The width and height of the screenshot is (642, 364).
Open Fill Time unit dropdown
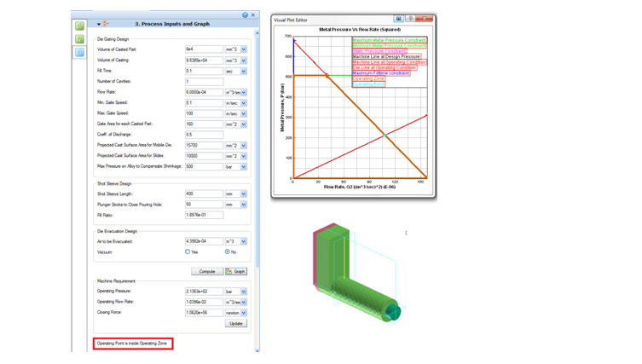click(244, 71)
